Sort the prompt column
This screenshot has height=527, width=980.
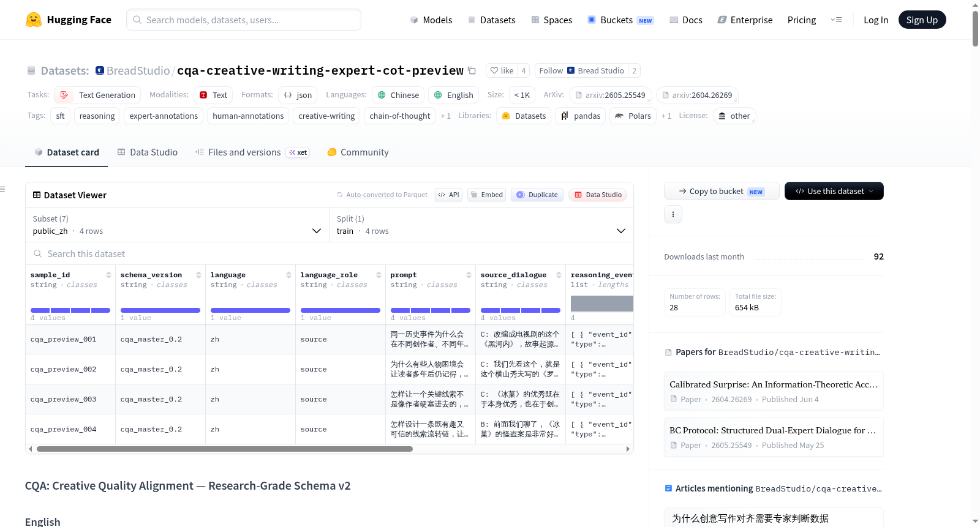469,275
